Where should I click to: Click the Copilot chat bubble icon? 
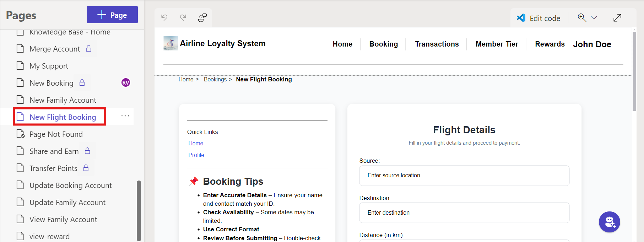point(609,222)
